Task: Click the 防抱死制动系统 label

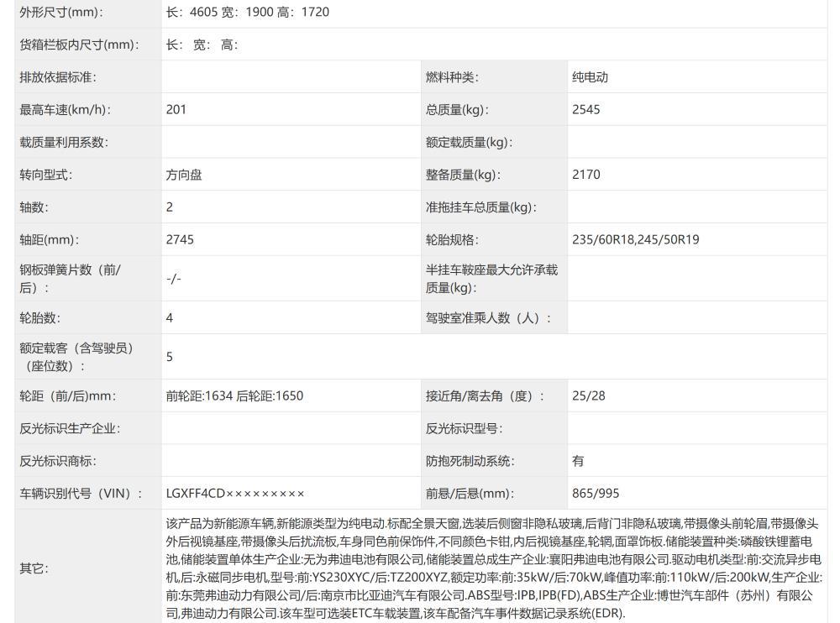Action: tap(470, 461)
